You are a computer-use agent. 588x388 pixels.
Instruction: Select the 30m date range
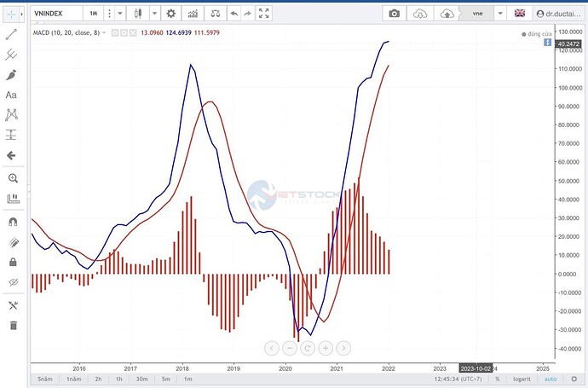coord(141,379)
